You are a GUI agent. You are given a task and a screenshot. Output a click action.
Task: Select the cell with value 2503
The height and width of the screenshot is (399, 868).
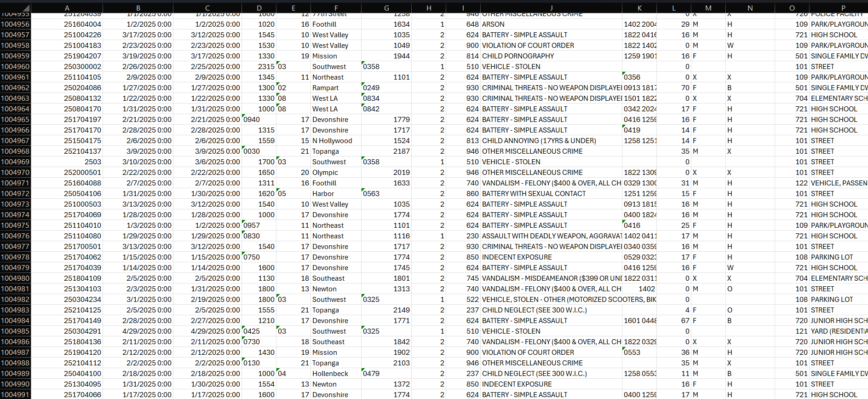tap(92, 162)
